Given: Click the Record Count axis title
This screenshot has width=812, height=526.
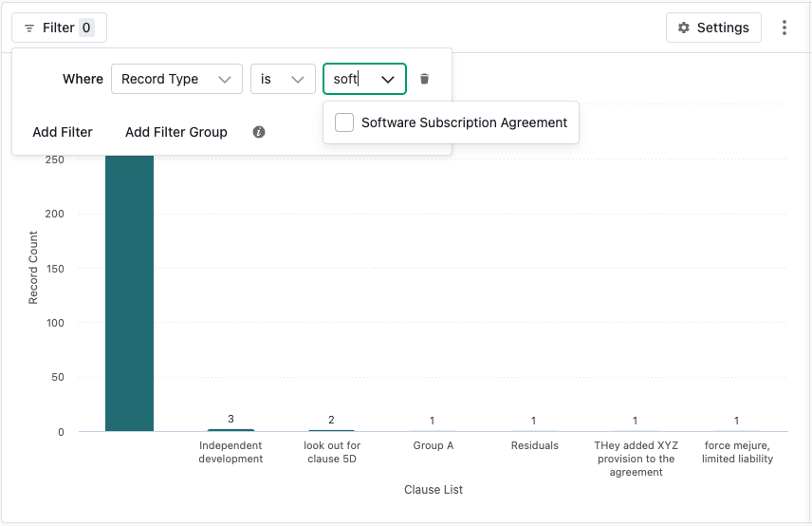Looking at the screenshot, I should pyautogui.click(x=33, y=268).
